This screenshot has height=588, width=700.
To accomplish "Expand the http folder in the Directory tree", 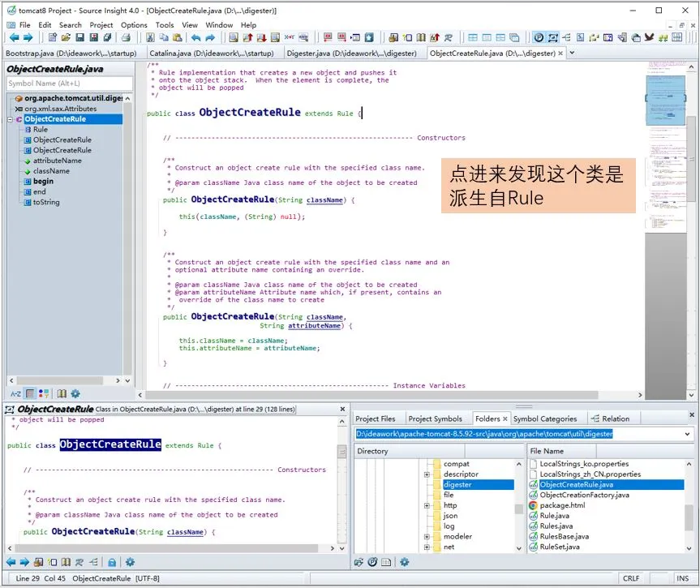I will [427, 506].
